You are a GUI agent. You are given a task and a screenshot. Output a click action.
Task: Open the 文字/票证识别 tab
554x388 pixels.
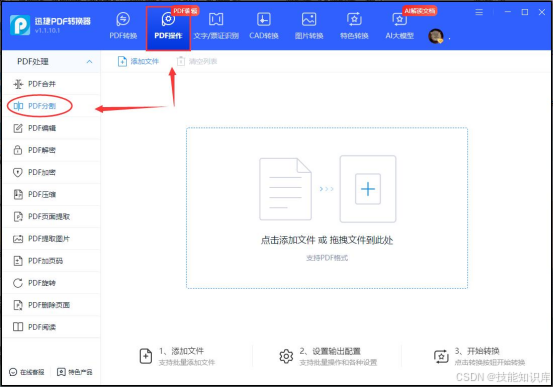216,25
